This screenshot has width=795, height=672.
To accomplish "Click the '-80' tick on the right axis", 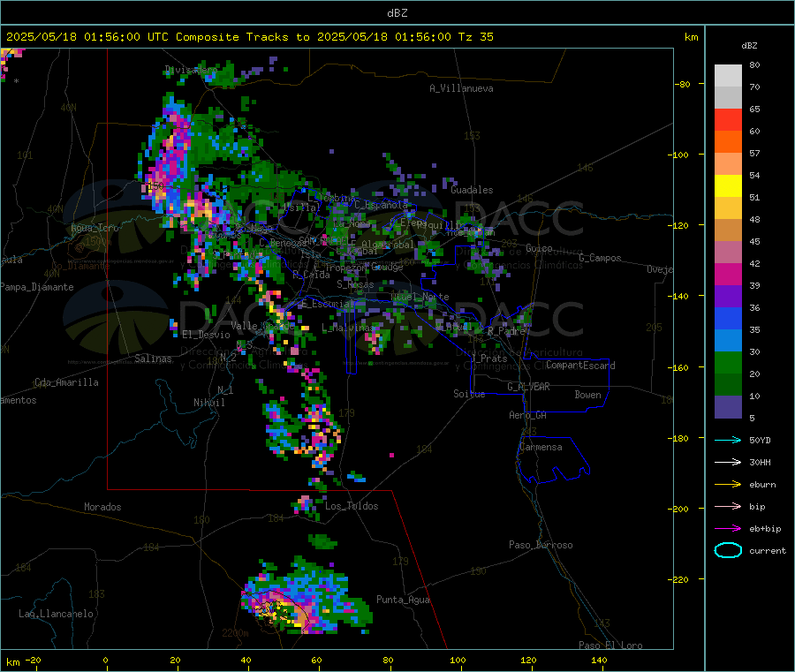I will click(x=682, y=84).
